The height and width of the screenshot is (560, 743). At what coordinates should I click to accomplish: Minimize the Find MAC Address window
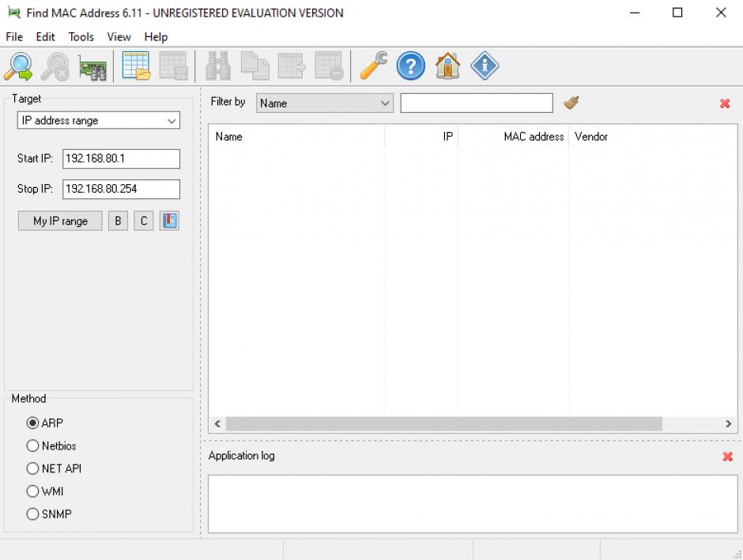coord(635,13)
